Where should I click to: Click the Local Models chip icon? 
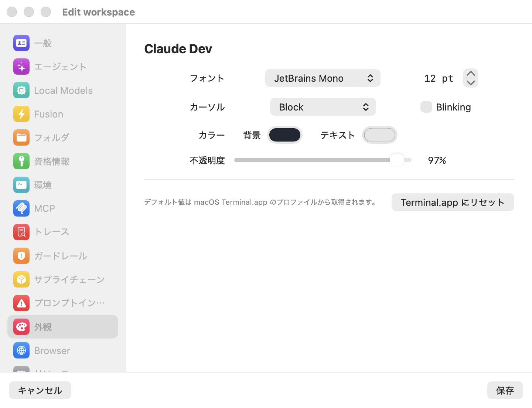[21, 90]
